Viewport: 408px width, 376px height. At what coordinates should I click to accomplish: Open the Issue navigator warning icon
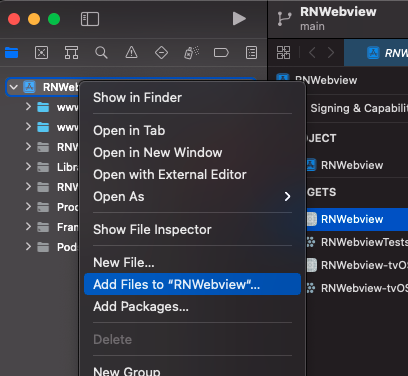pyautogui.click(x=131, y=52)
